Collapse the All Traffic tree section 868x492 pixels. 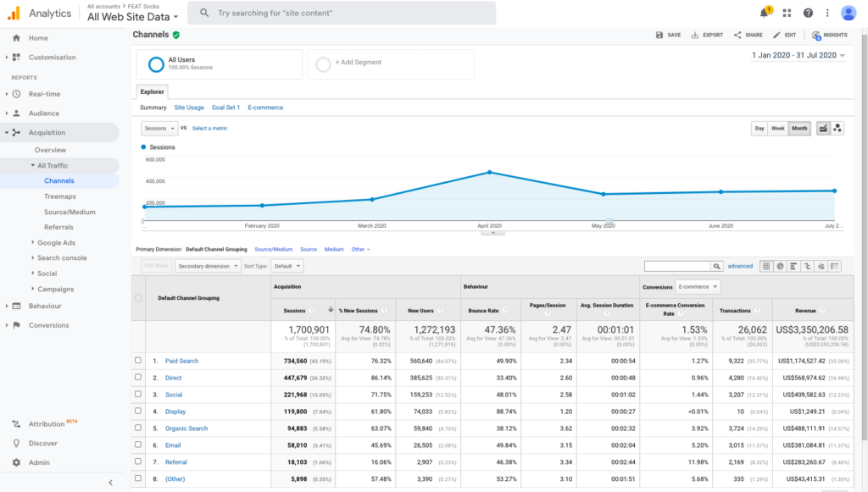33,165
